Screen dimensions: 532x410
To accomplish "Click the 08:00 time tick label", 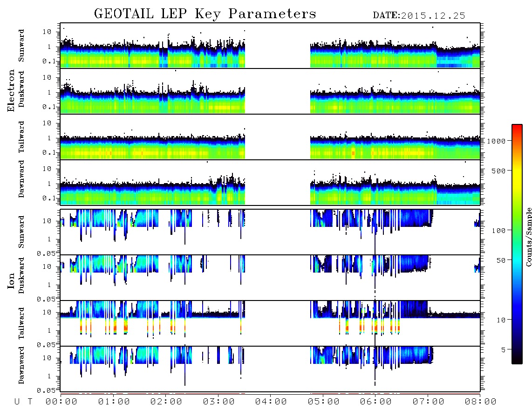I will [x=480, y=402].
